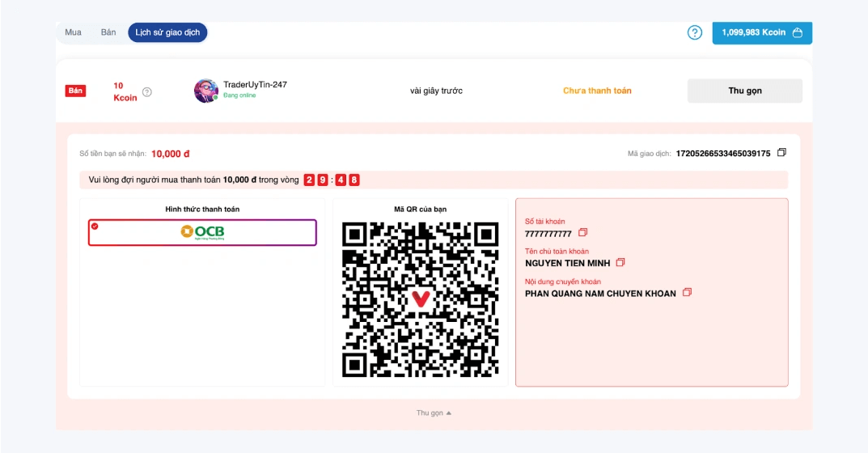
Task: Click the 10,000 đ amount to receive
Action: click(x=171, y=154)
